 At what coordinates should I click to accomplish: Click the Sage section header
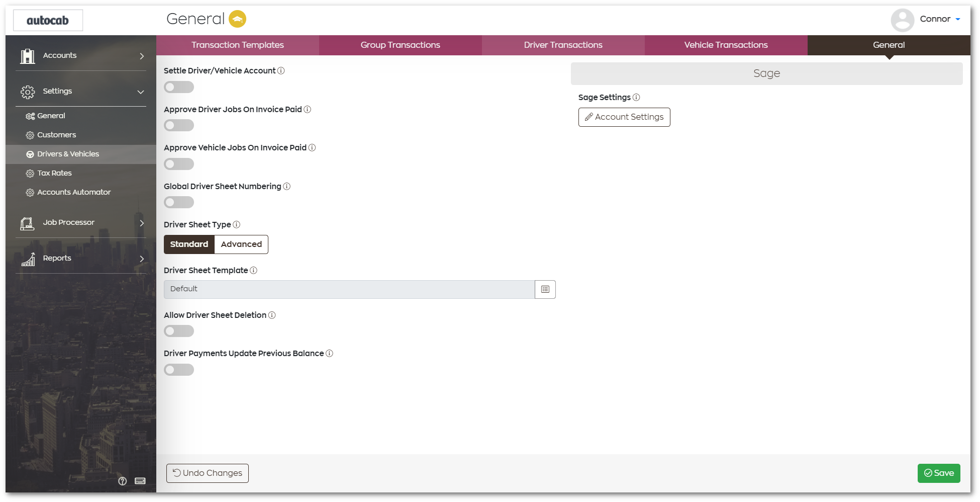pyautogui.click(x=767, y=73)
